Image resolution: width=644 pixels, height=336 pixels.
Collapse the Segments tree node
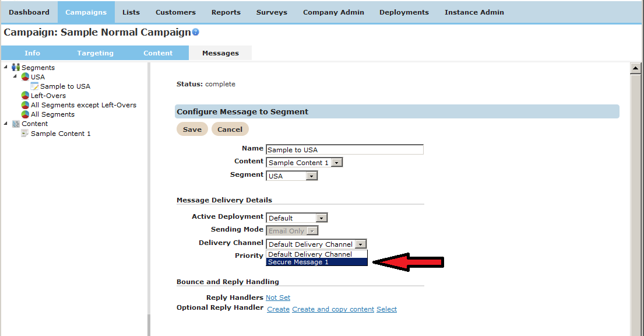click(x=6, y=67)
